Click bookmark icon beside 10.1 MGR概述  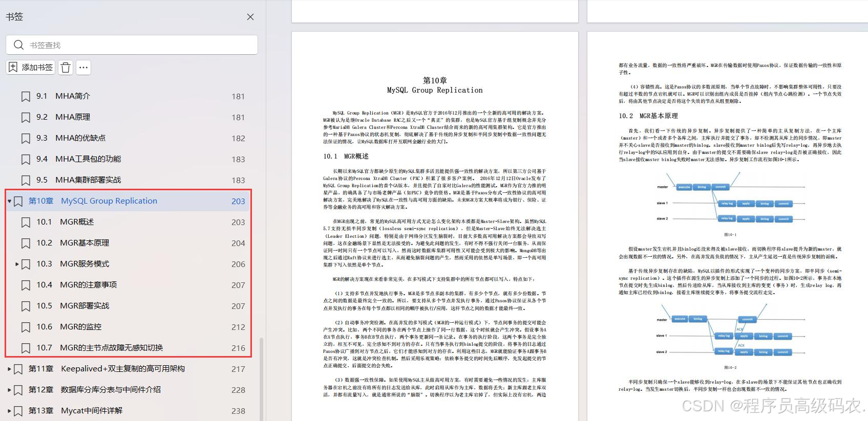tap(26, 222)
